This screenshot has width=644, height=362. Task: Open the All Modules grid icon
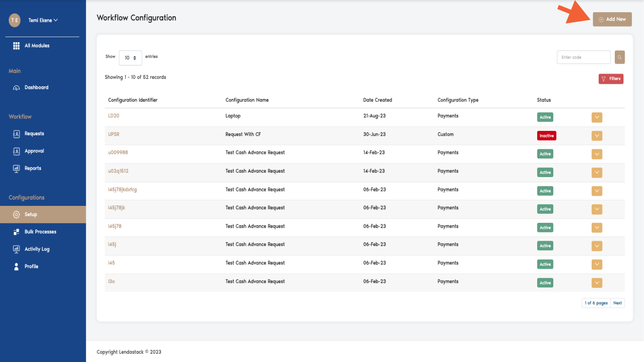tap(16, 45)
